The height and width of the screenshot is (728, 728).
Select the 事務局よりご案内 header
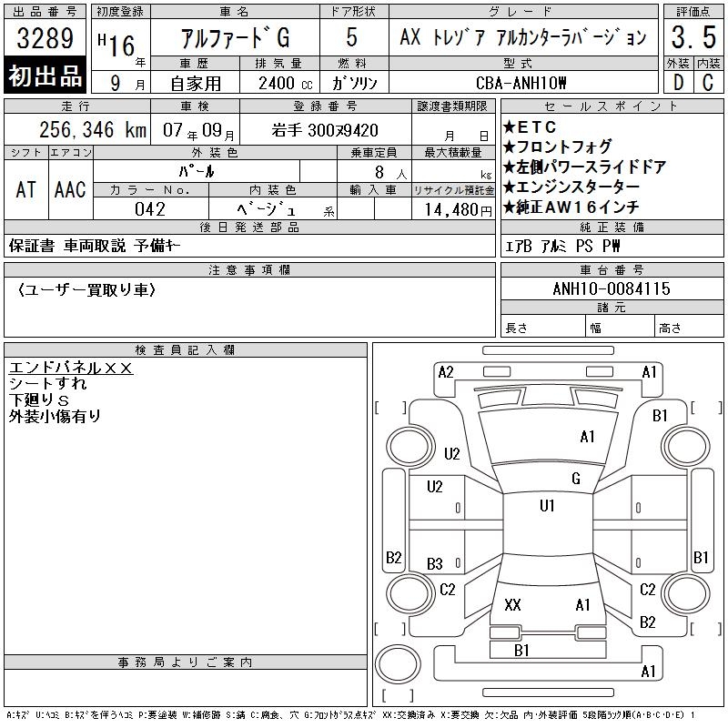(186, 662)
